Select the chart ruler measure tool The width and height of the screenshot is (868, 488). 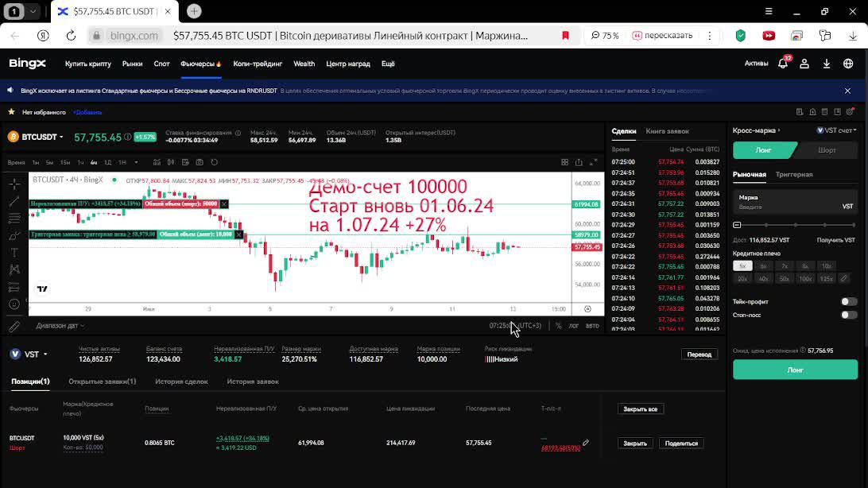14,327
